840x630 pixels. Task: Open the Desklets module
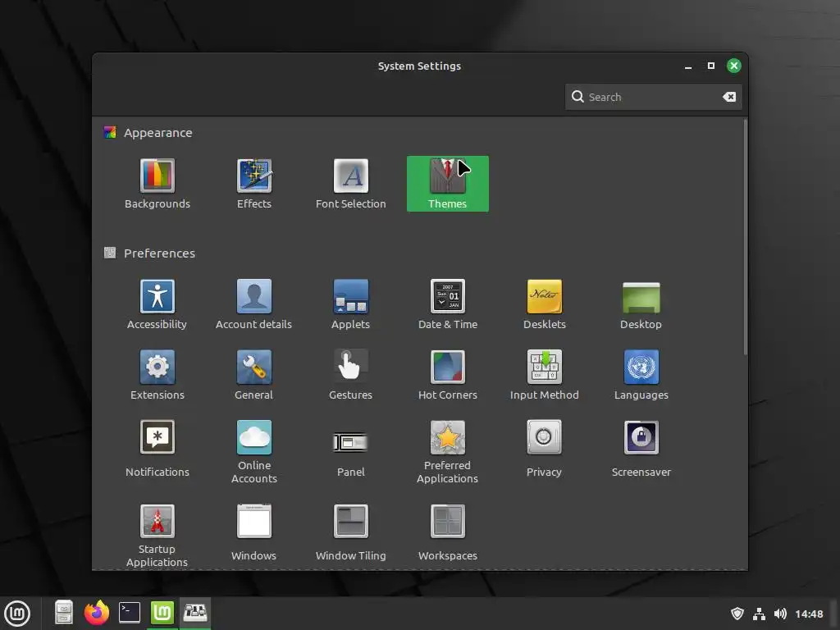[x=545, y=304]
